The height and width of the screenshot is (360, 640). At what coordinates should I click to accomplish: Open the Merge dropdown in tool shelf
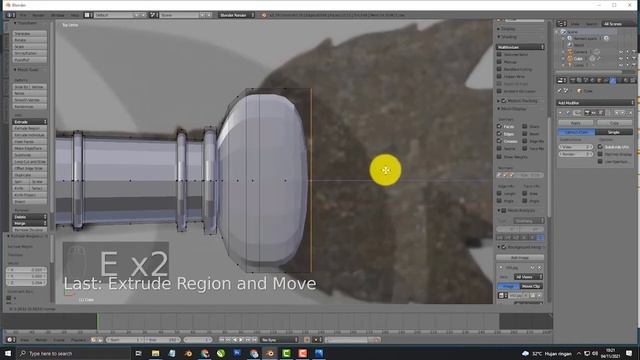point(30,223)
